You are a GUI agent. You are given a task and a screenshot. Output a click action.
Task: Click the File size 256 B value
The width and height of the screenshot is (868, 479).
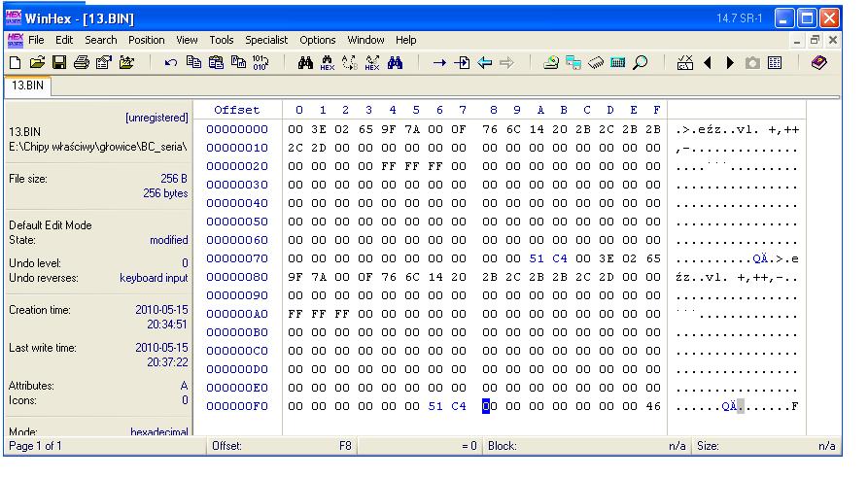coord(174,179)
